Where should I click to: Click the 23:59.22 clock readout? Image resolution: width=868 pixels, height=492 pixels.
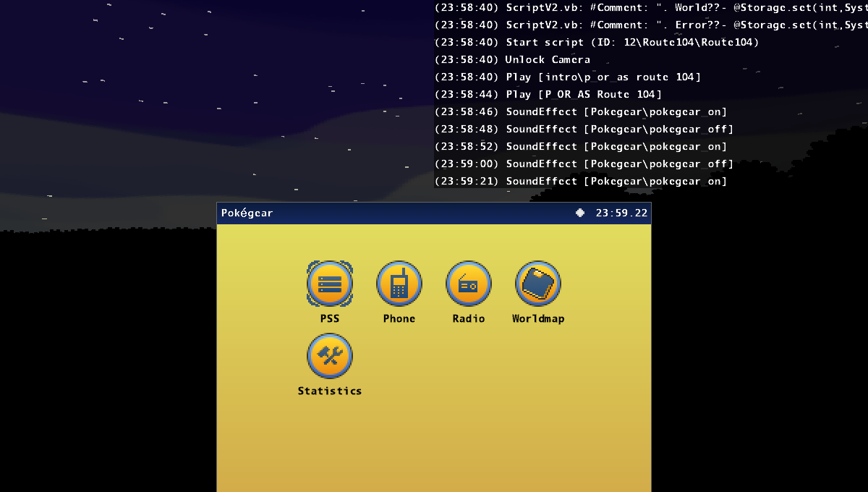tap(621, 213)
